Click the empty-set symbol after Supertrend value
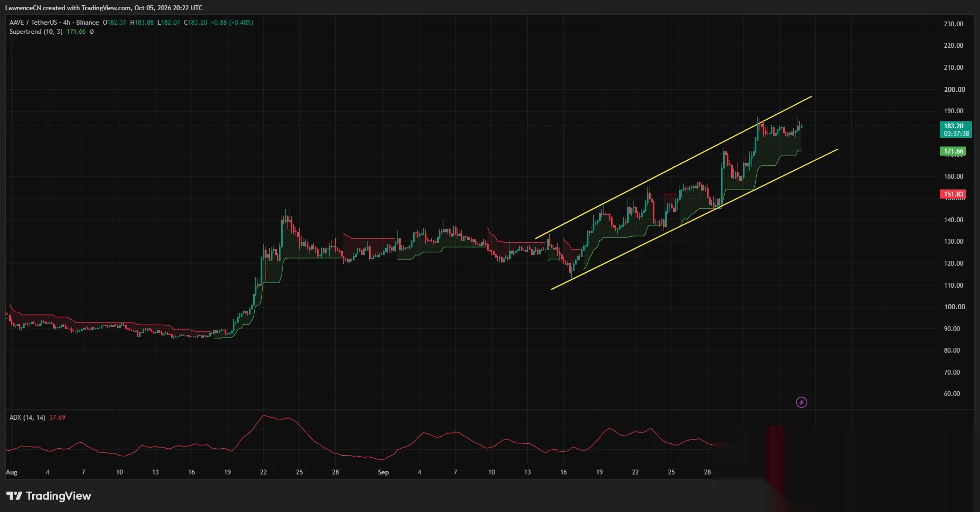Image resolution: width=980 pixels, height=512 pixels. (92, 32)
